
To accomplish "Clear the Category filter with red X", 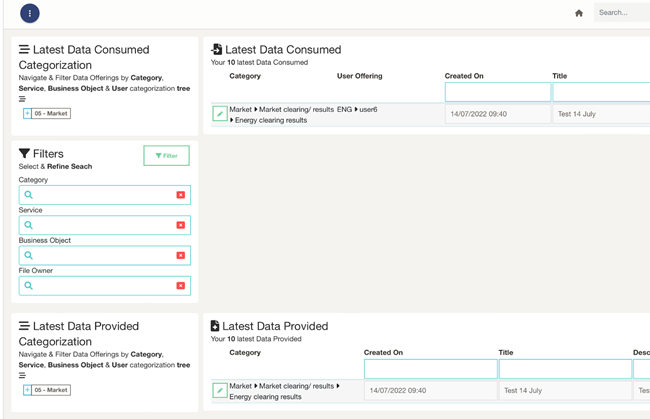I will point(181,195).
